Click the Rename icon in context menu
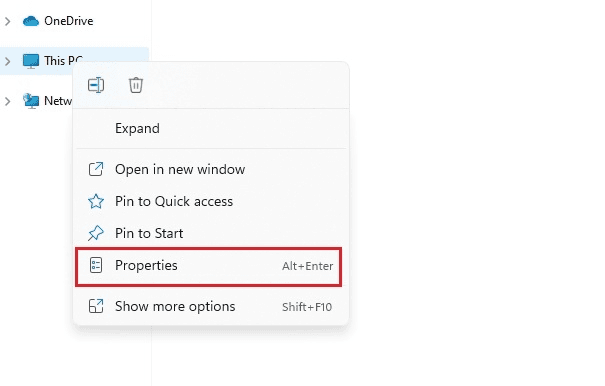Viewport: 605px width, 386px height. pyautogui.click(x=96, y=85)
